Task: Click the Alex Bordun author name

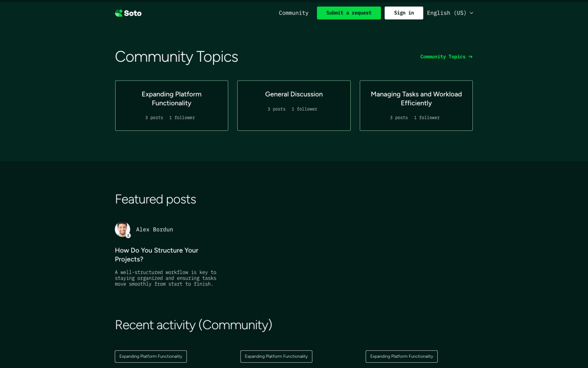Action: coord(154,230)
